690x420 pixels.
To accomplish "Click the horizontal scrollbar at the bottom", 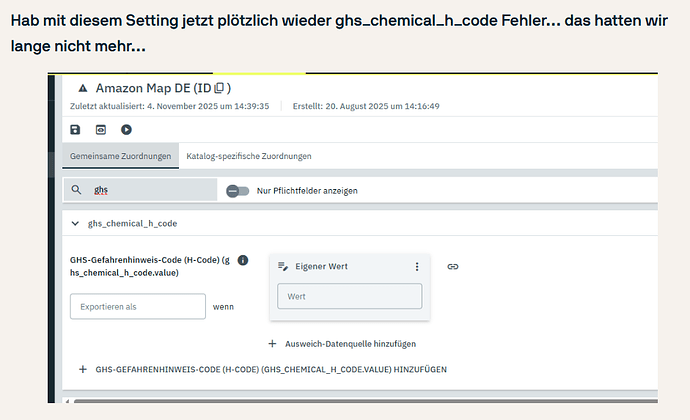I will click(360, 401).
